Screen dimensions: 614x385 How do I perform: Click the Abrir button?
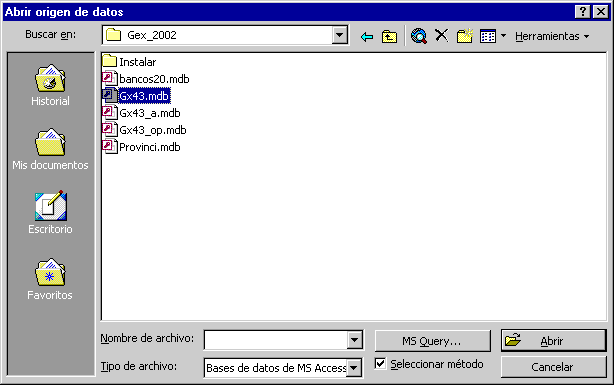[x=554, y=340]
